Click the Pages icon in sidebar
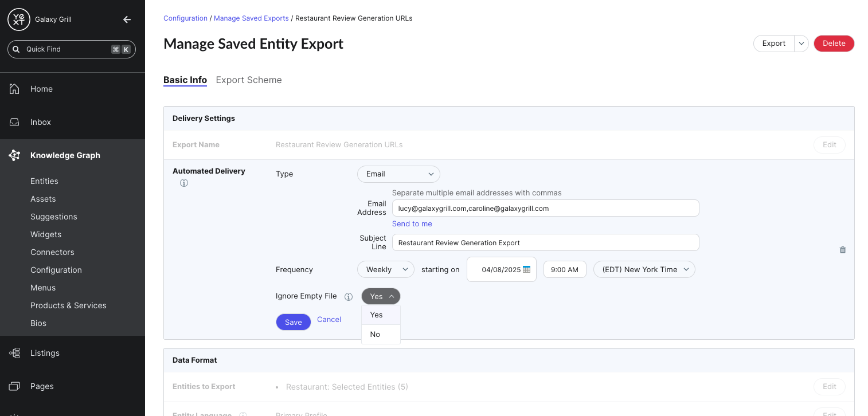 [x=15, y=386]
